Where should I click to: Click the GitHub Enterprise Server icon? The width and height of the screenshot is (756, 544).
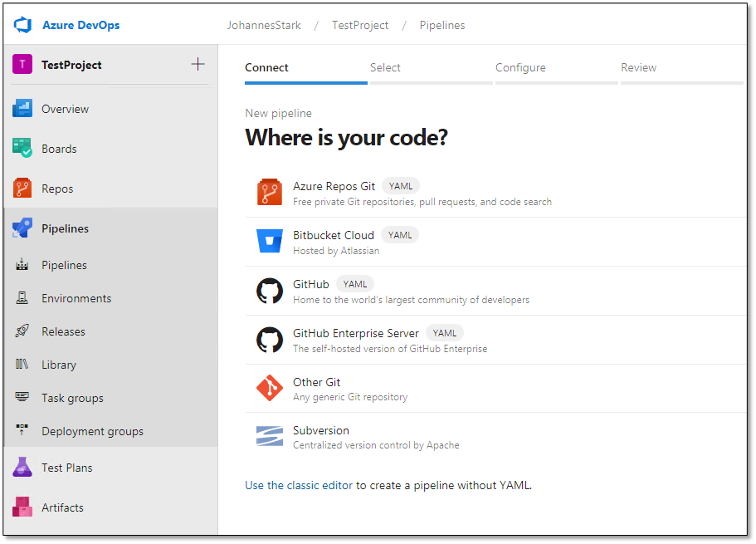(270, 340)
